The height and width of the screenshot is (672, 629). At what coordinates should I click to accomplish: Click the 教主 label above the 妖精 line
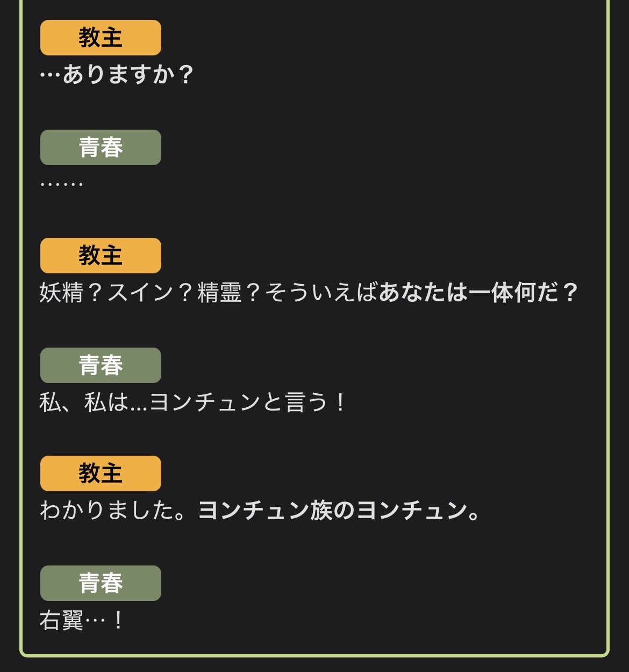101,256
